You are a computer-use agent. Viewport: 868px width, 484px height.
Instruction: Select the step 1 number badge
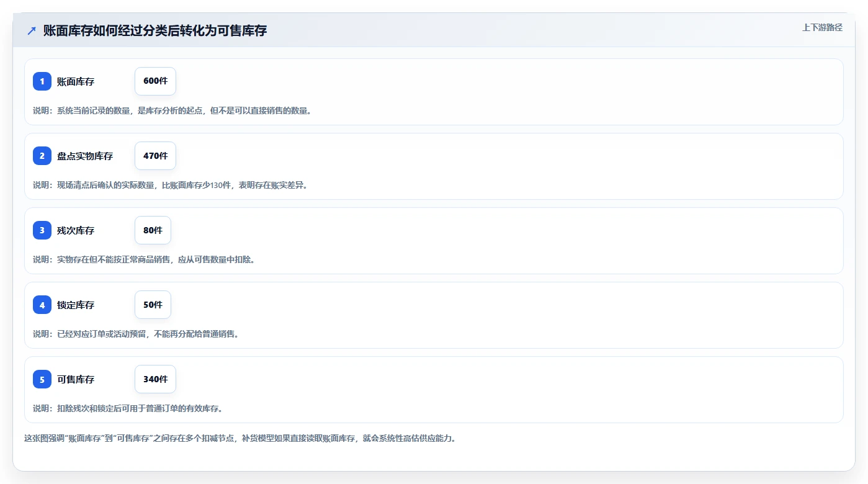pos(42,81)
